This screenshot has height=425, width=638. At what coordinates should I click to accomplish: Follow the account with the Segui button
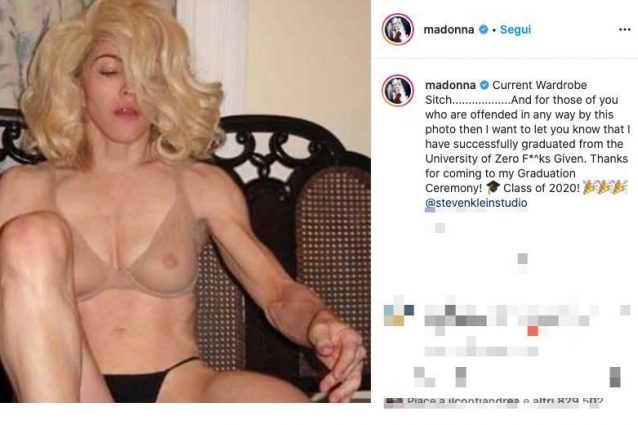(x=515, y=30)
